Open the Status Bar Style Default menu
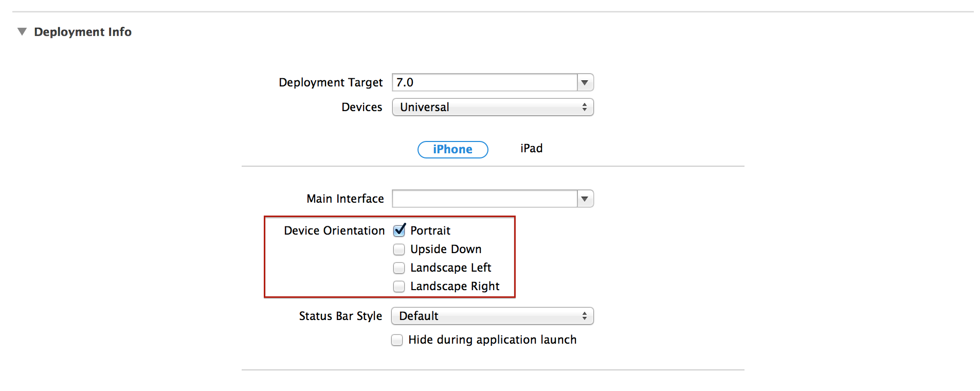 coord(492,316)
